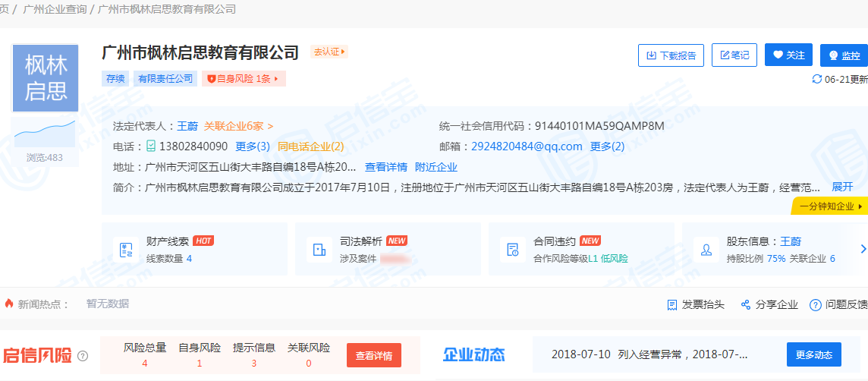Click the company name heading 广州市枫林启思教育有限公司
Viewport: 868px width, 381px height.
pyautogui.click(x=200, y=52)
